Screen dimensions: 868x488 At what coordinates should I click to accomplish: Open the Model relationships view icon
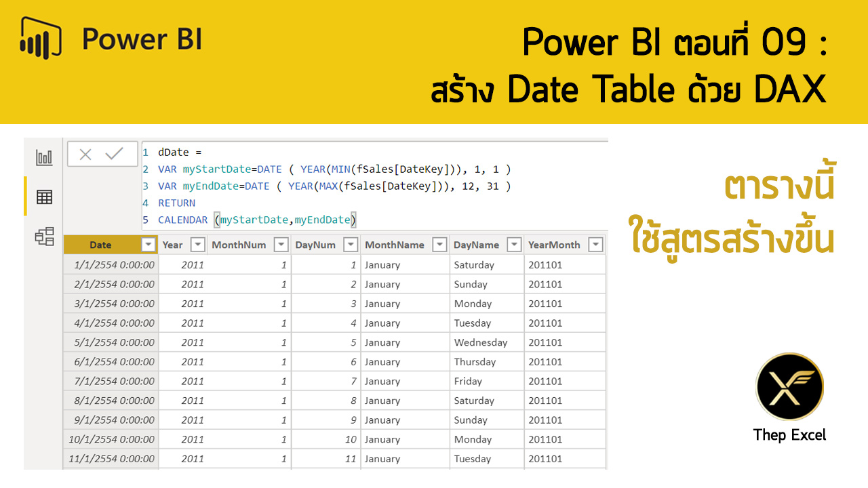(x=44, y=237)
